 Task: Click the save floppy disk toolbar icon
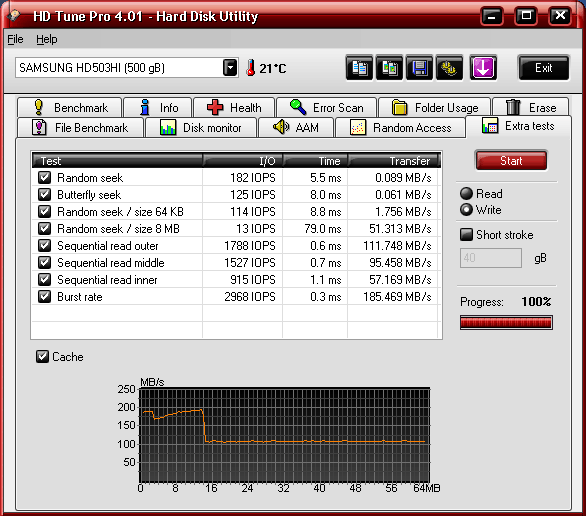419,68
